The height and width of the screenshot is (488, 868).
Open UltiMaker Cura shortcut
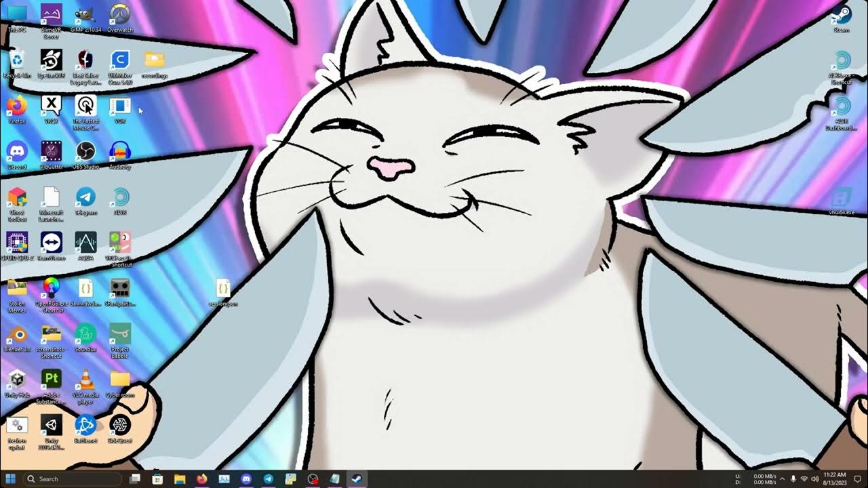tap(120, 66)
